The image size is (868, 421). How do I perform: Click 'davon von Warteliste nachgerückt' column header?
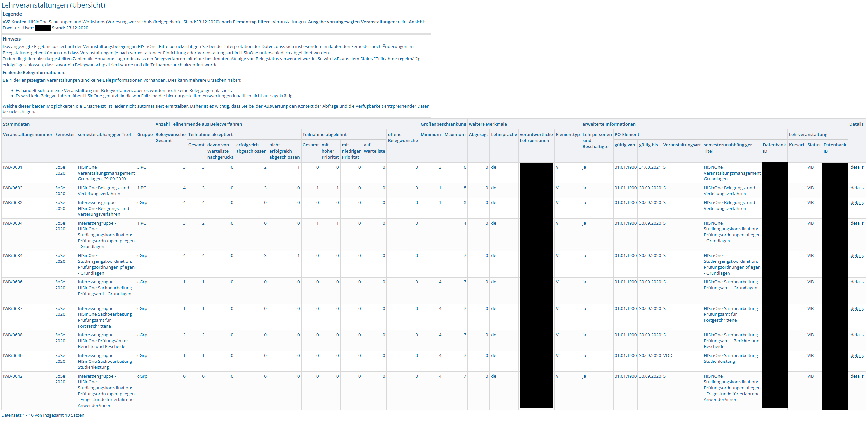click(x=220, y=151)
